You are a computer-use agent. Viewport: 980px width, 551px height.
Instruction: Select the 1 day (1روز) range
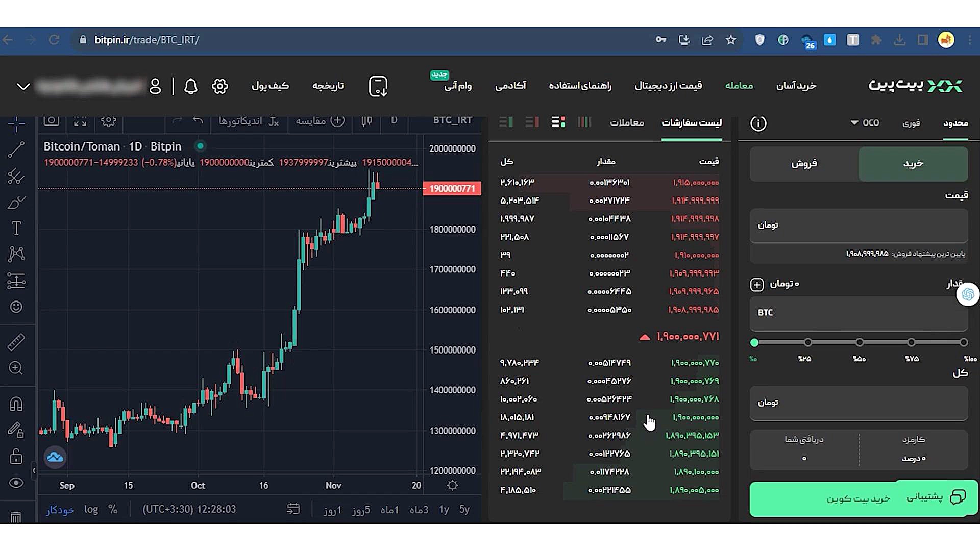pos(332,510)
